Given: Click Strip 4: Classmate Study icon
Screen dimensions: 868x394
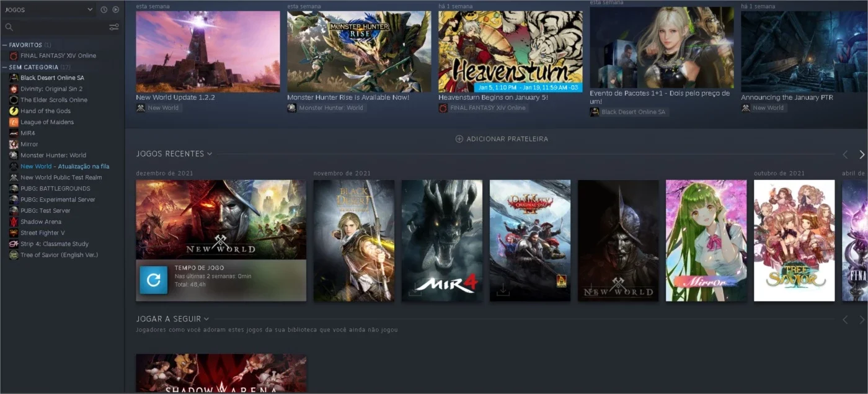Looking at the screenshot, I should click(x=14, y=244).
